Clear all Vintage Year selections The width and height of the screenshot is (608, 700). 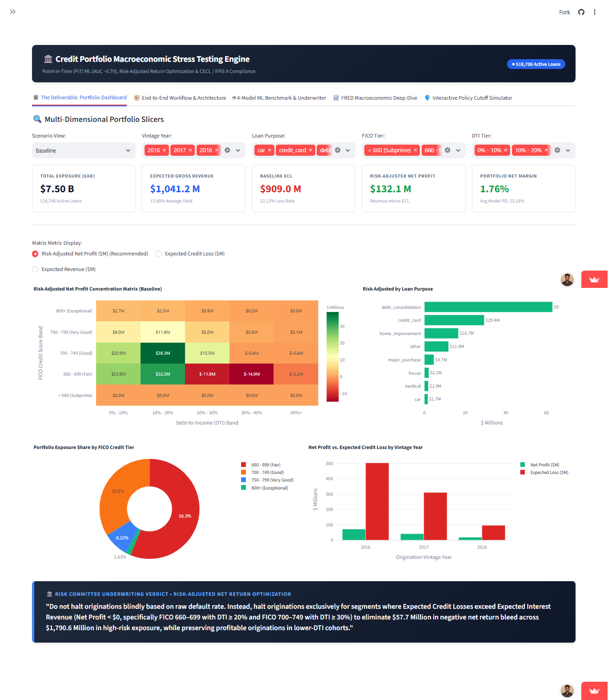click(x=227, y=150)
